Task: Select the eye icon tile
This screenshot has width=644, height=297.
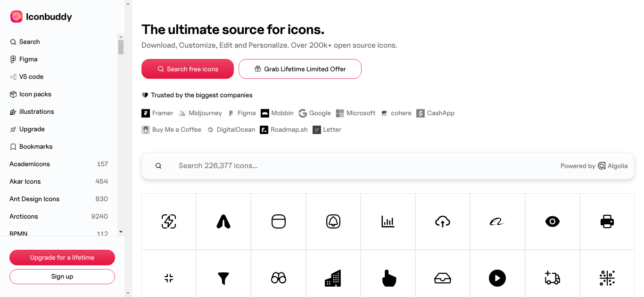Action: [x=552, y=221]
